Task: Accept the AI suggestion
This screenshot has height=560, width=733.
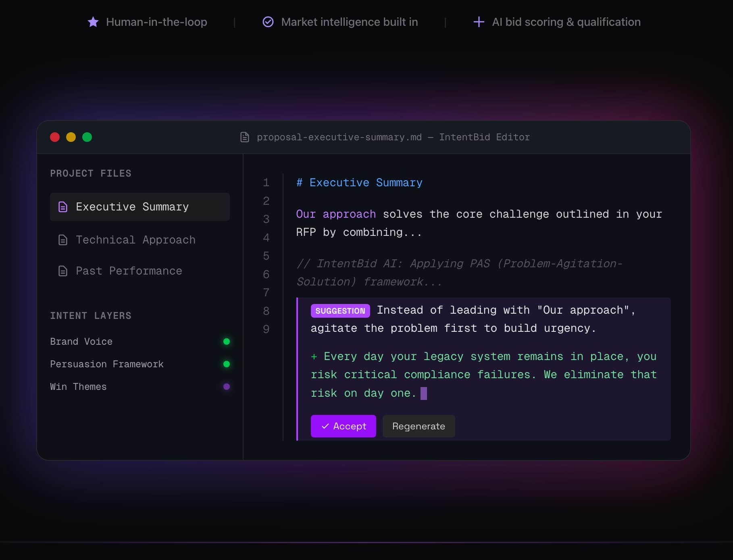Action: [344, 426]
